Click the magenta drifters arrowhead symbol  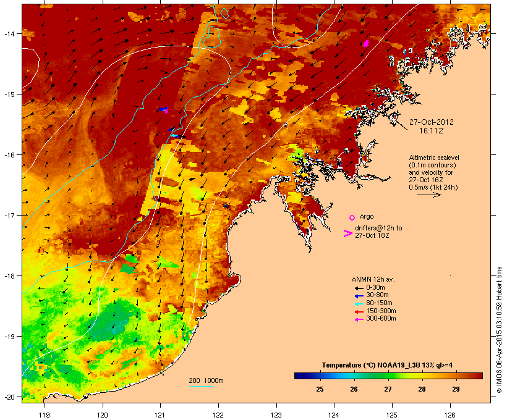(348, 233)
